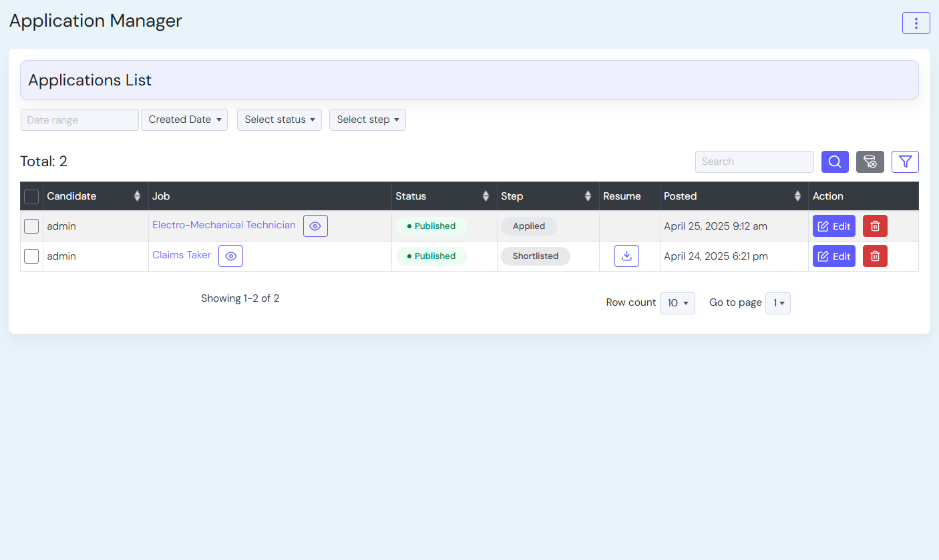Edit the Electro-Mechanical Technician application
Viewport: 939px width, 560px height.
point(833,226)
